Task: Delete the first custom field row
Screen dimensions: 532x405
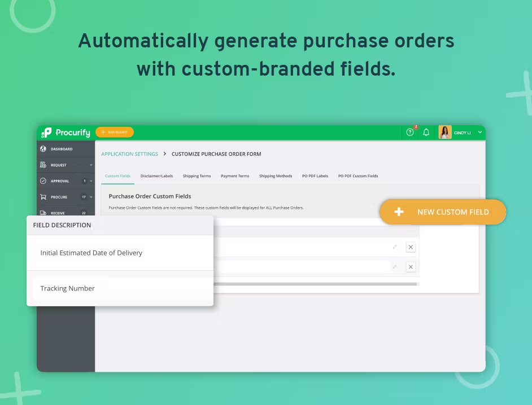Action: 411,247
